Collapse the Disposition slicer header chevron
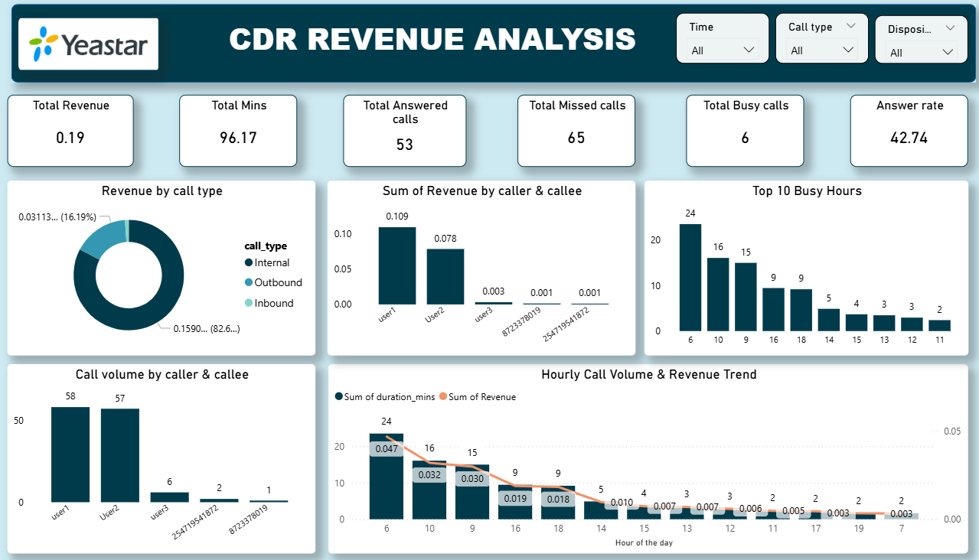Viewport: 979px width, 560px height. pyautogui.click(x=951, y=28)
